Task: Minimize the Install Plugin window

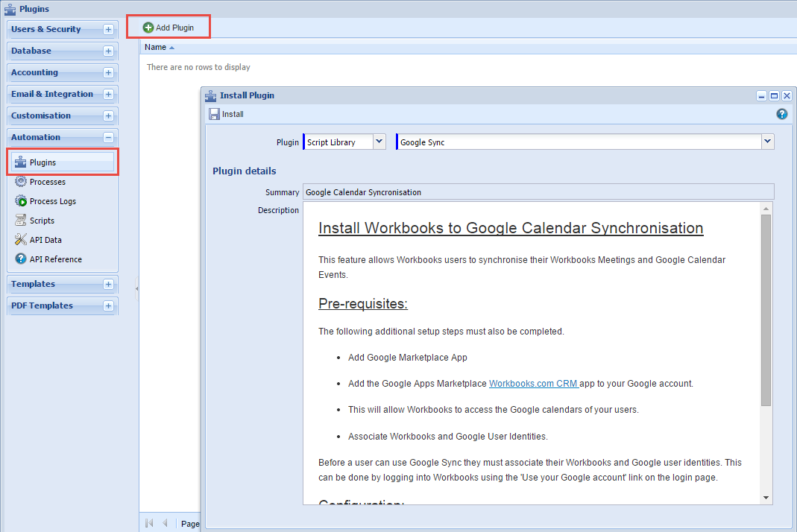Action: 761,95
